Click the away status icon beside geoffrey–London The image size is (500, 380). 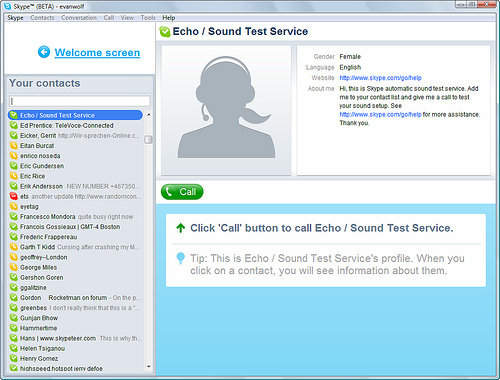[14, 257]
